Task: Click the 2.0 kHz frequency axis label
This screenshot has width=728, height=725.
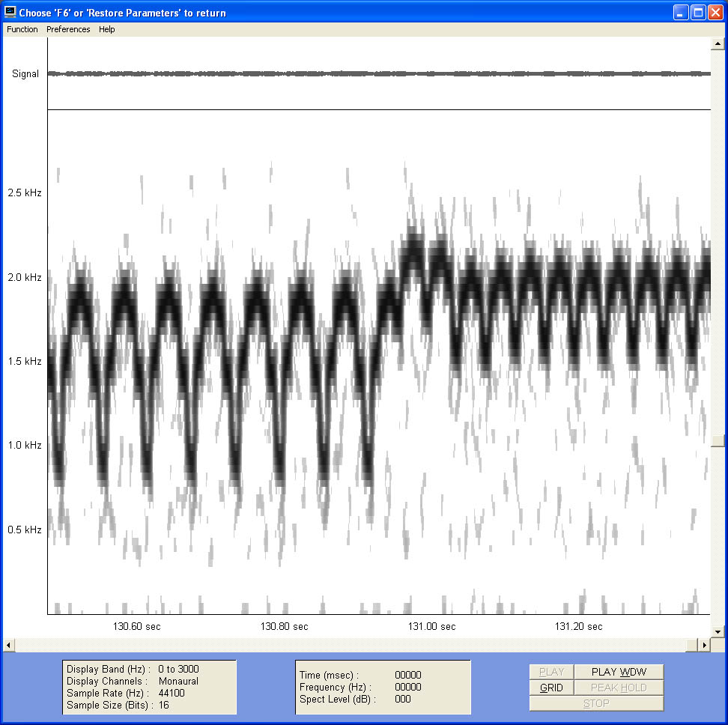Action: pyautogui.click(x=25, y=277)
